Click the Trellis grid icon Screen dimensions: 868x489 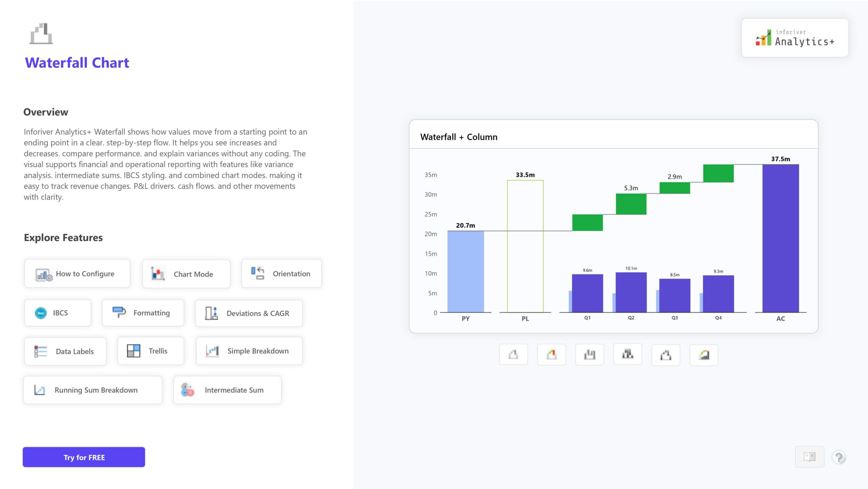[133, 351]
